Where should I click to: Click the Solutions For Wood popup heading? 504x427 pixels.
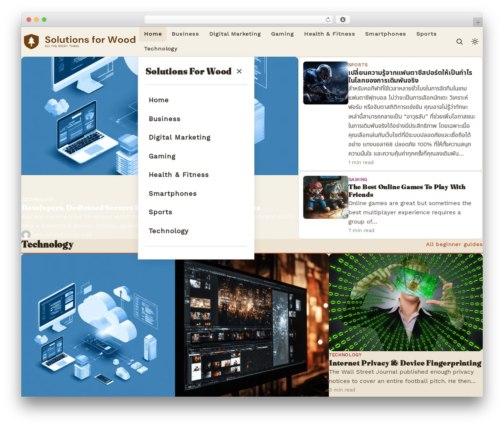(189, 71)
